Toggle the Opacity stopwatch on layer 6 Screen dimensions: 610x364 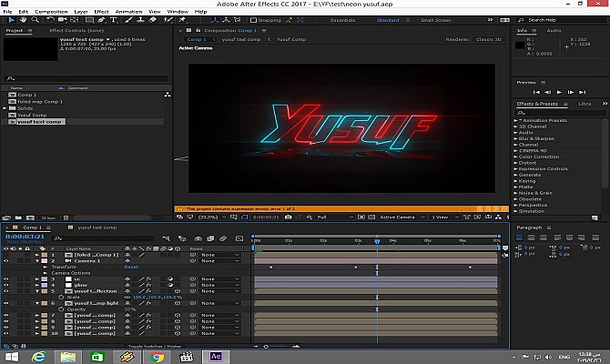(61, 309)
